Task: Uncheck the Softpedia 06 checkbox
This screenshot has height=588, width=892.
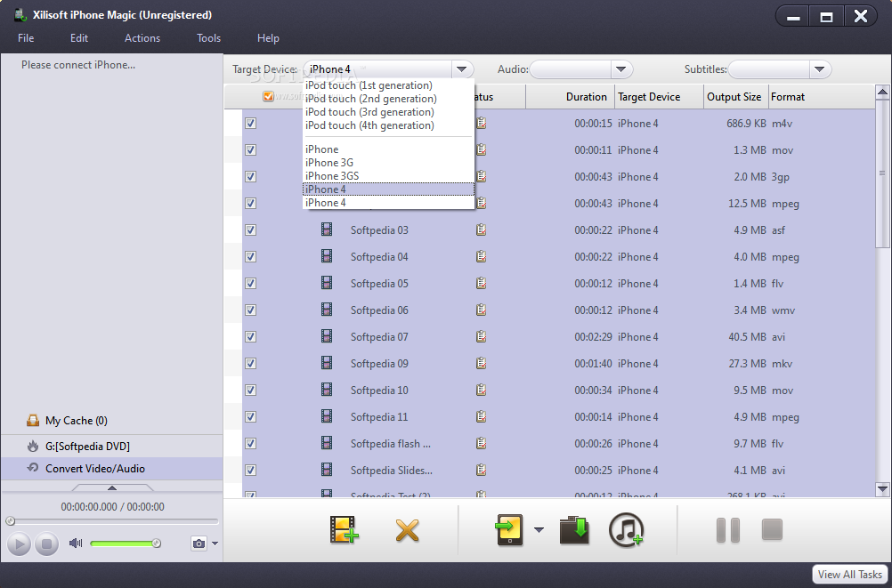Action: 250,310
